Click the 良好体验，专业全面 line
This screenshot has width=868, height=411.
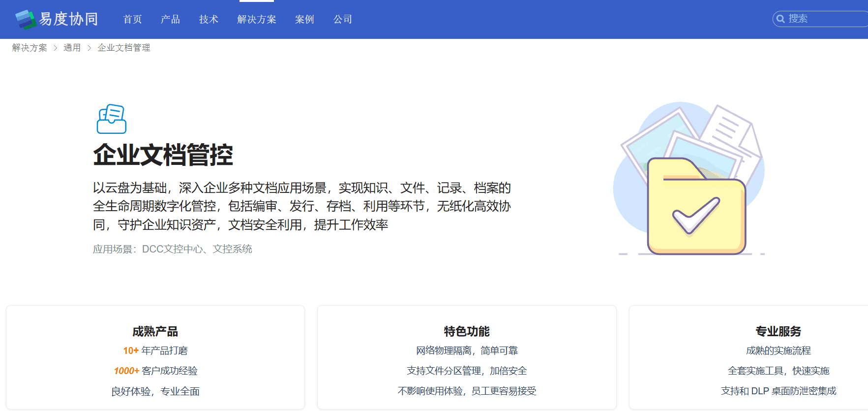click(x=155, y=391)
